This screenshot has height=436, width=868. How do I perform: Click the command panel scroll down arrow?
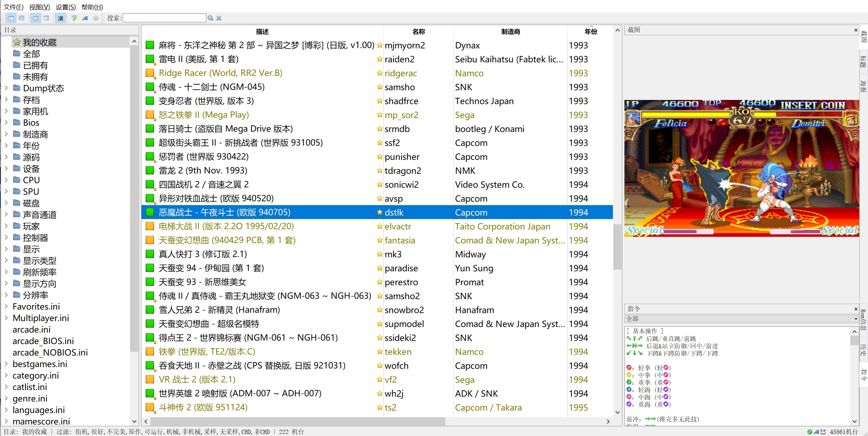(x=854, y=421)
